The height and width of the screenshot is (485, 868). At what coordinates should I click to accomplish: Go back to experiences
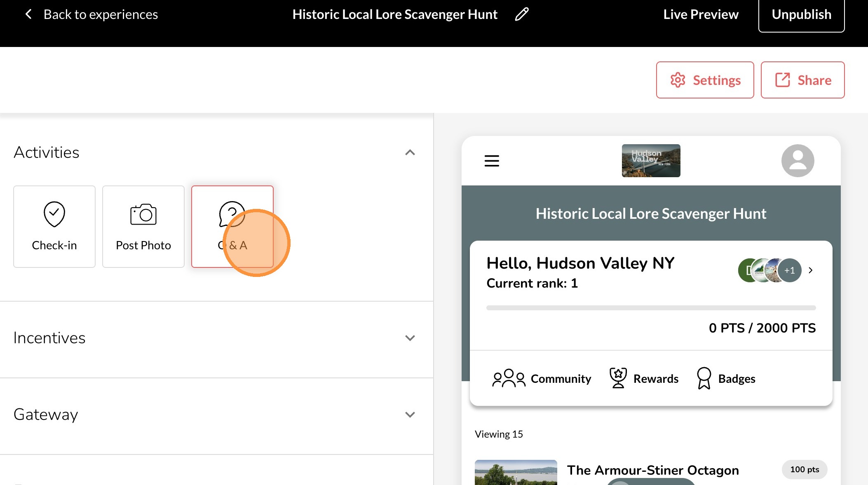[x=91, y=15]
